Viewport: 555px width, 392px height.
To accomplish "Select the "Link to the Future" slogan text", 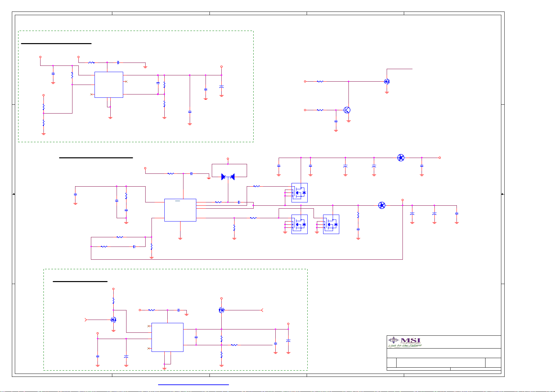I will point(405,346).
